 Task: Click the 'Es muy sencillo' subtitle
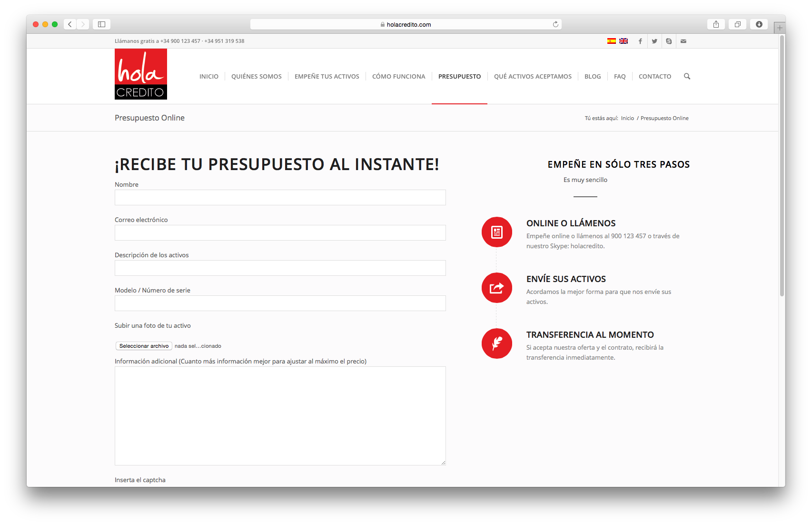coord(585,180)
